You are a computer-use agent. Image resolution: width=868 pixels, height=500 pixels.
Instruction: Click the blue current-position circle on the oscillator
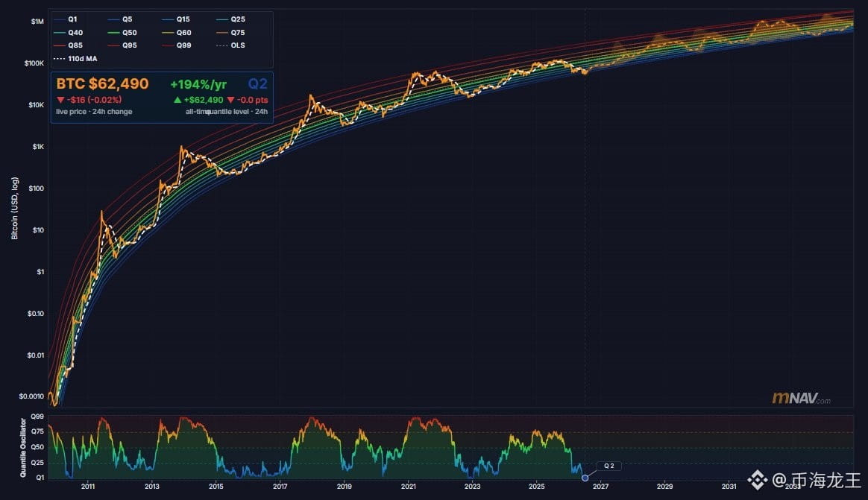[585, 478]
